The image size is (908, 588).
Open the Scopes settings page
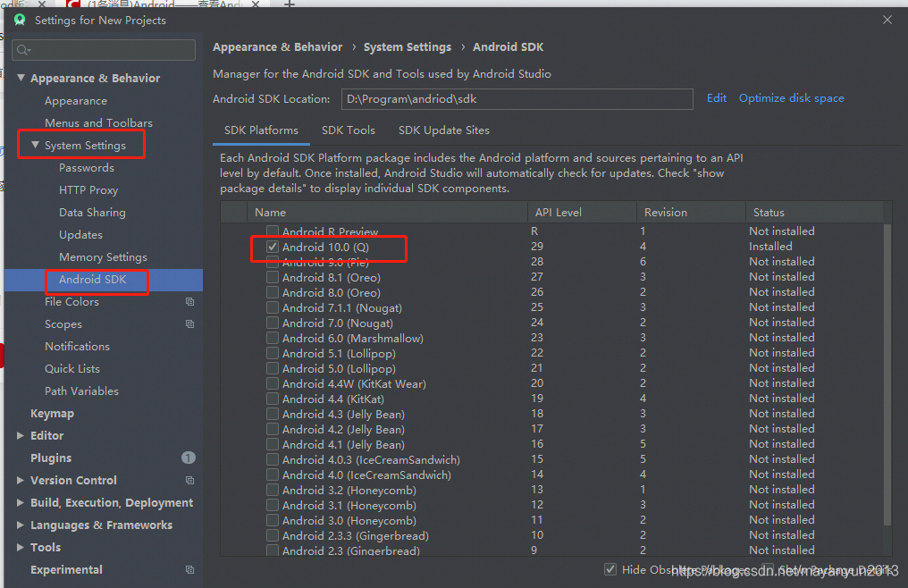63,323
